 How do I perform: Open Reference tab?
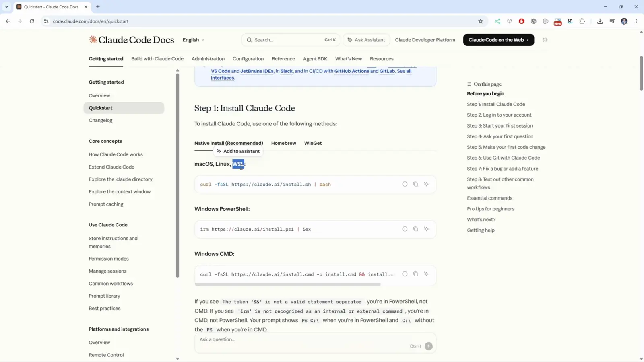pos(283,59)
